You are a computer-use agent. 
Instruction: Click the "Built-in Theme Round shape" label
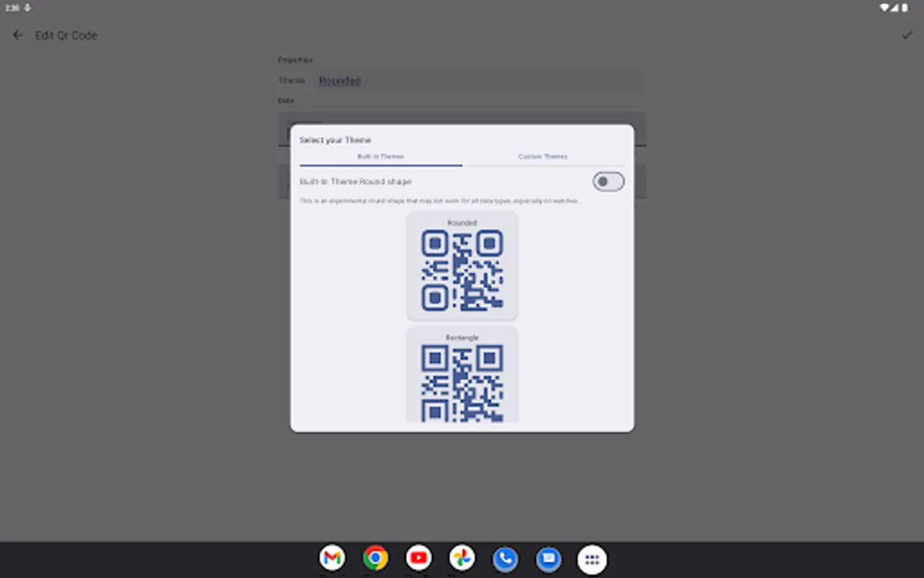[x=355, y=182]
